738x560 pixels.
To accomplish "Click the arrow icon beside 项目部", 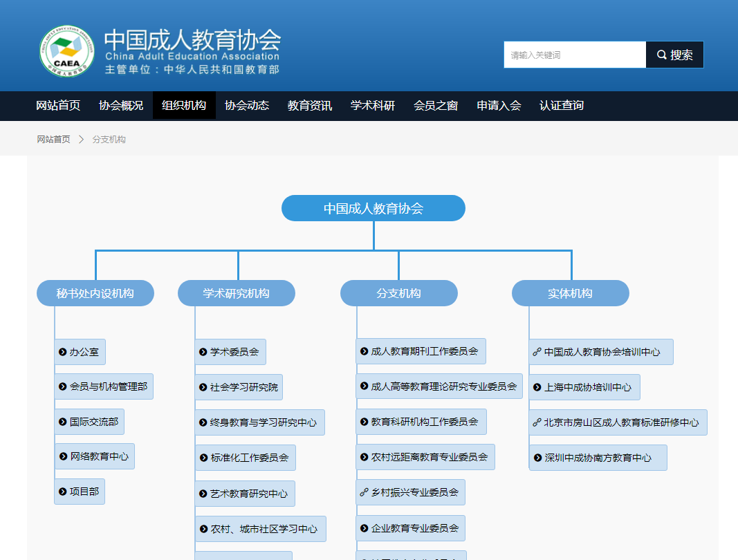I will 63,492.
